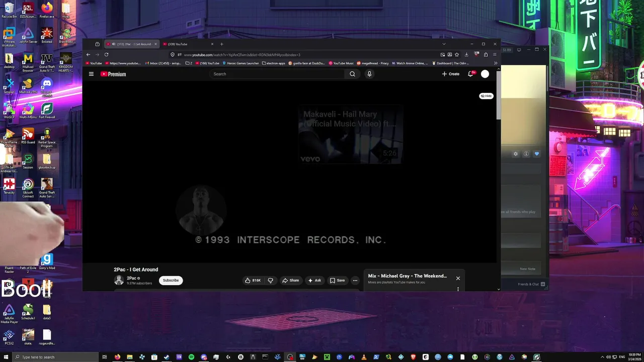Click the YouTube search field

(x=277, y=74)
